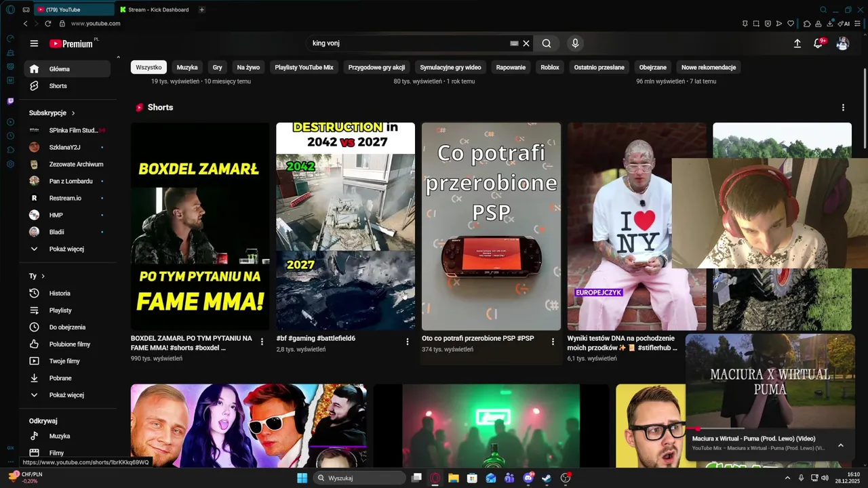Open the Restream.io subscription
Screen dimensions: 868x488
click(x=67, y=198)
